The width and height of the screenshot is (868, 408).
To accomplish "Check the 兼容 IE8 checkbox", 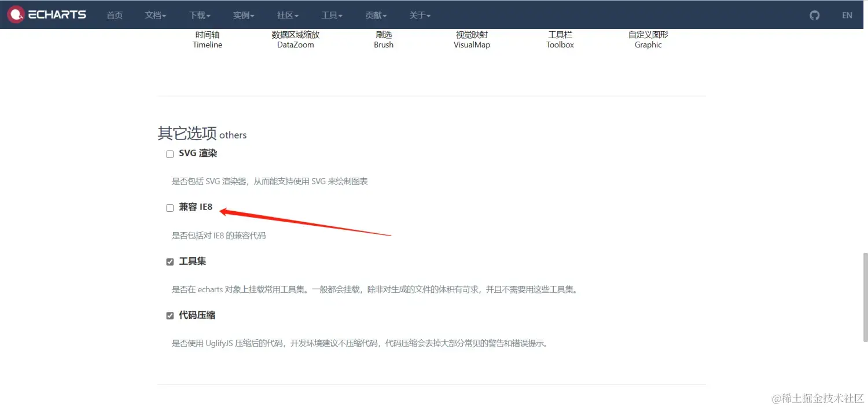I will click(x=170, y=208).
